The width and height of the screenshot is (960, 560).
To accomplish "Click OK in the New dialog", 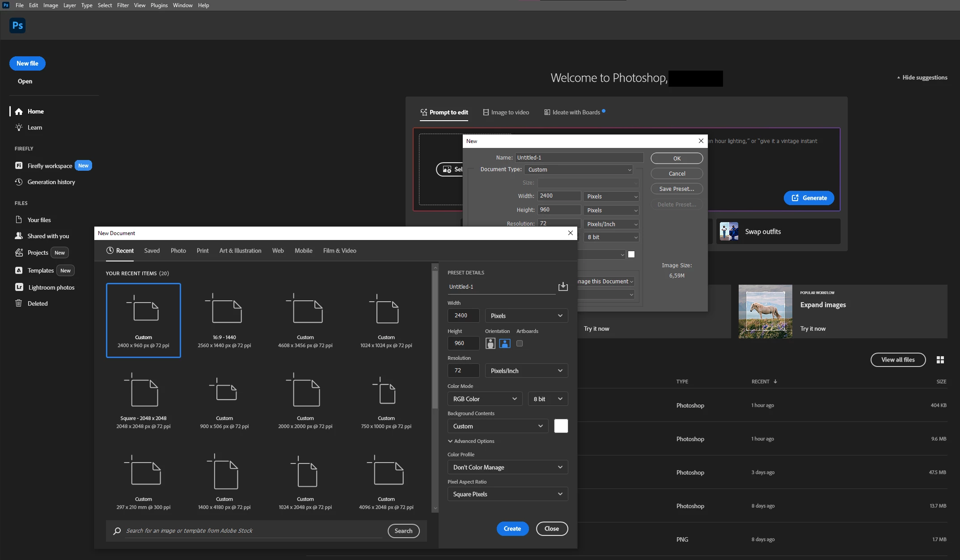I will point(677,158).
